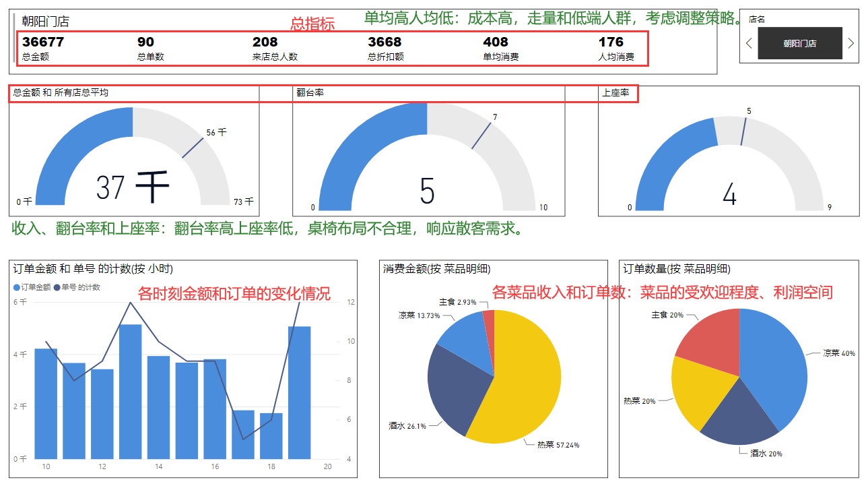Click the 凉菜 13.73% label
The image size is (868, 486).
[419, 315]
